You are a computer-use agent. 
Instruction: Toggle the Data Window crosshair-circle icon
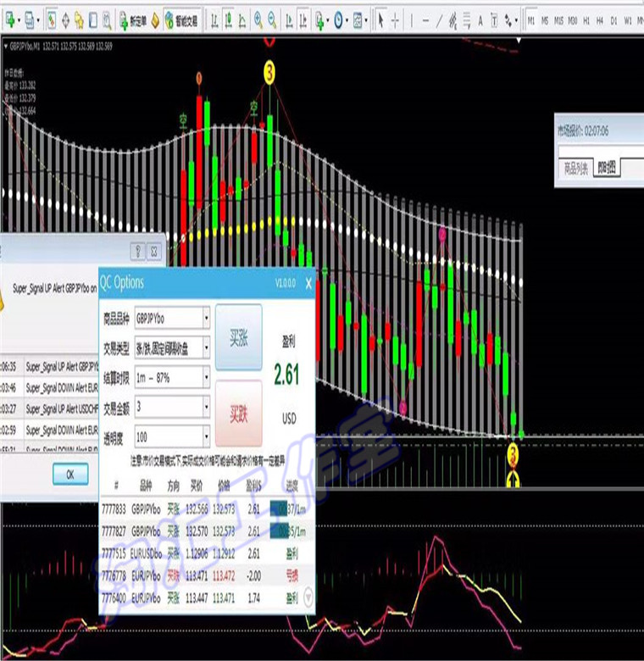[x=66, y=19]
